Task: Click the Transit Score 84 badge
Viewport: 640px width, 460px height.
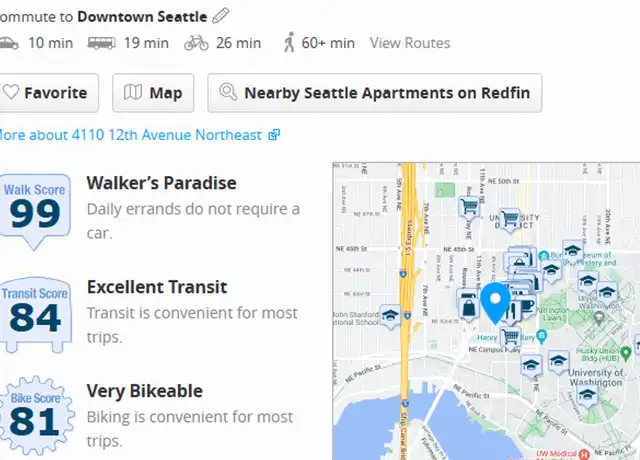Action: coord(36,315)
